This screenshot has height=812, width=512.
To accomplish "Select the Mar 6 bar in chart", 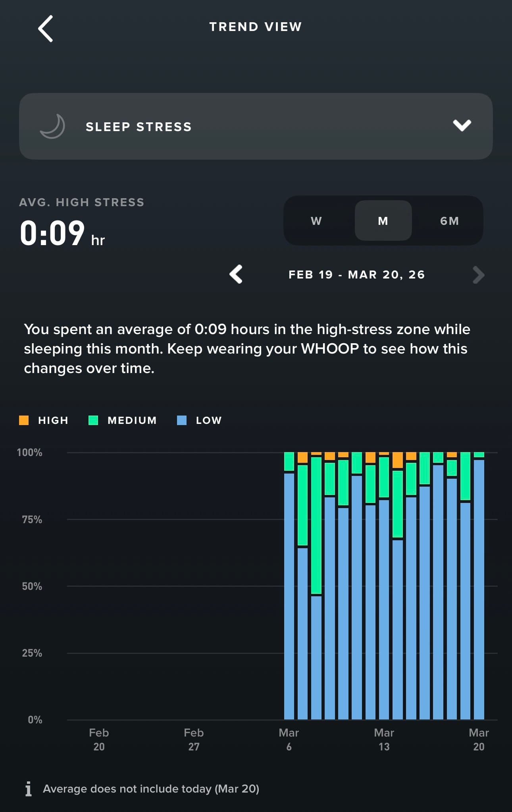I will click(289, 596).
